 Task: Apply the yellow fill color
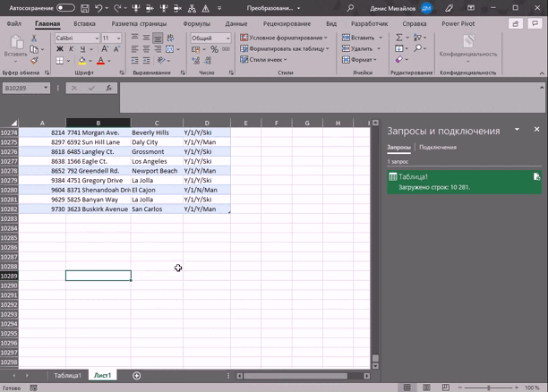(82, 61)
